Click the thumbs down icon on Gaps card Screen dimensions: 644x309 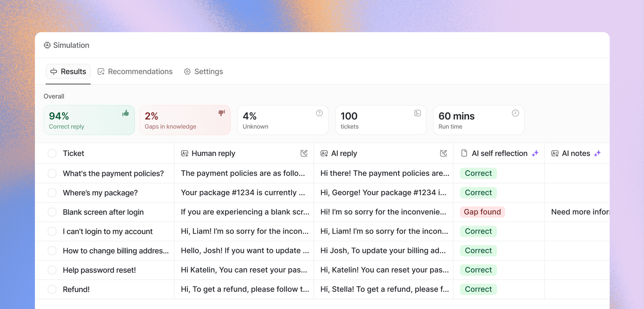(x=222, y=113)
